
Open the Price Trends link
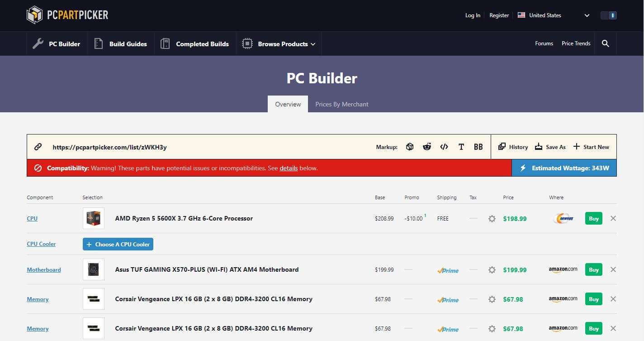coord(576,43)
